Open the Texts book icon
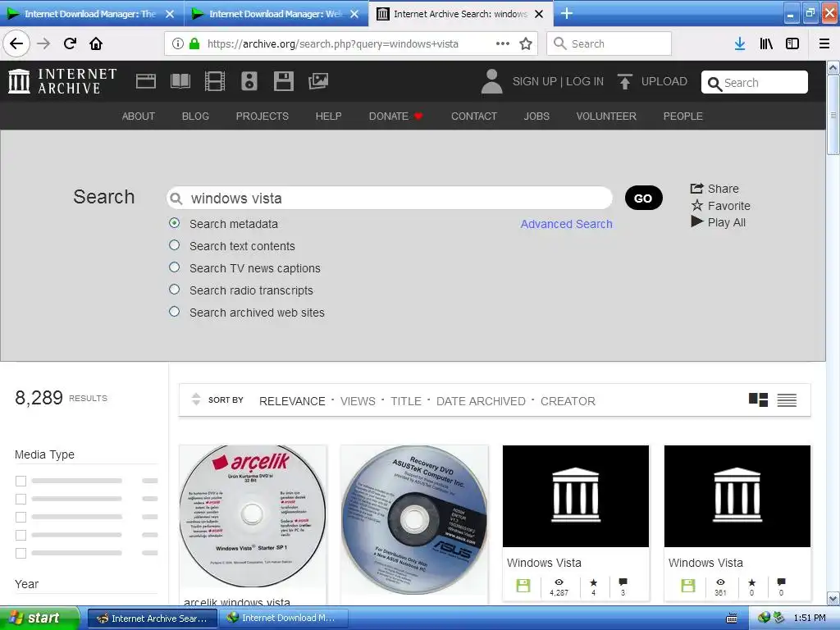Image resolution: width=840 pixels, height=630 pixels. tap(180, 81)
